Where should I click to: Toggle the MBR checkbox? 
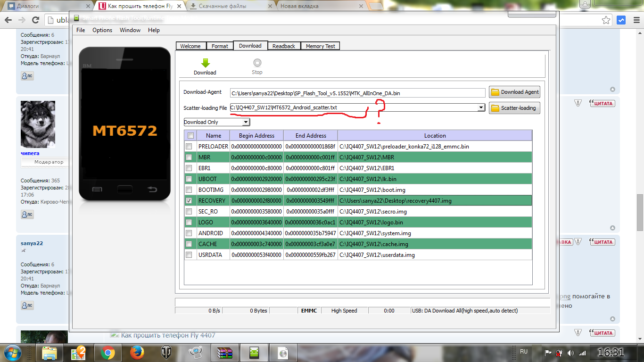tap(189, 157)
